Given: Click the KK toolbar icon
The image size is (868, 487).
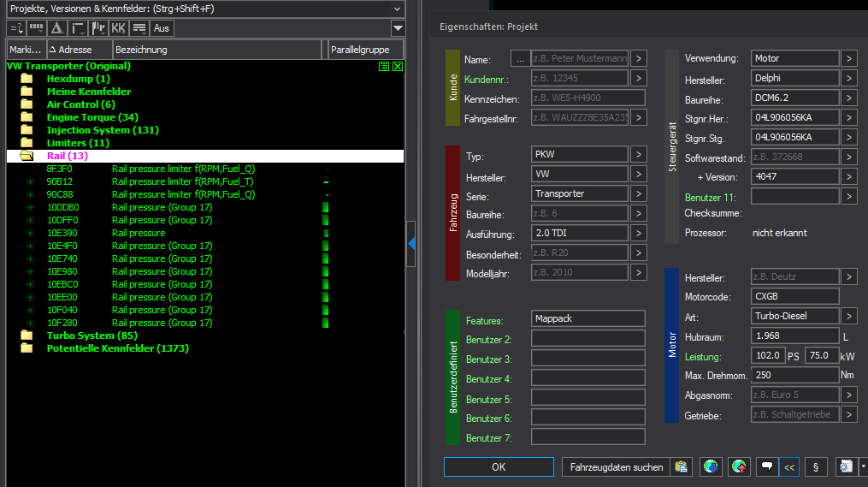Looking at the screenshot, I should [119, 28].
